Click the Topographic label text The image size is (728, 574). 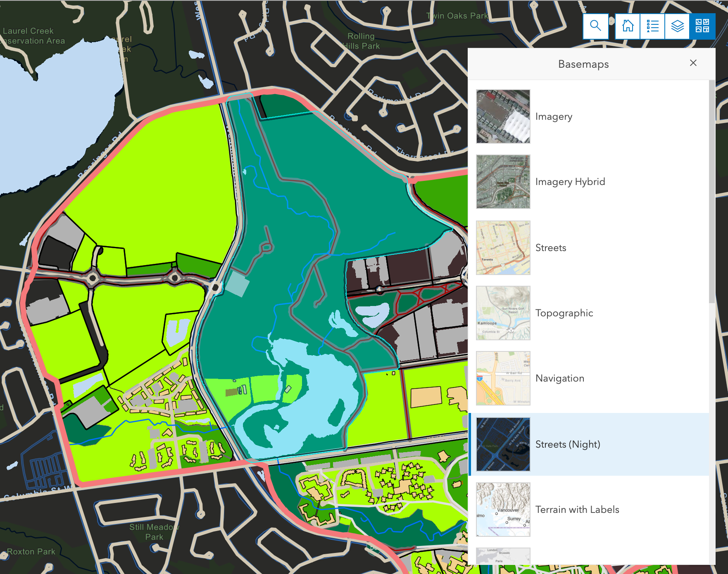(564, 313)
